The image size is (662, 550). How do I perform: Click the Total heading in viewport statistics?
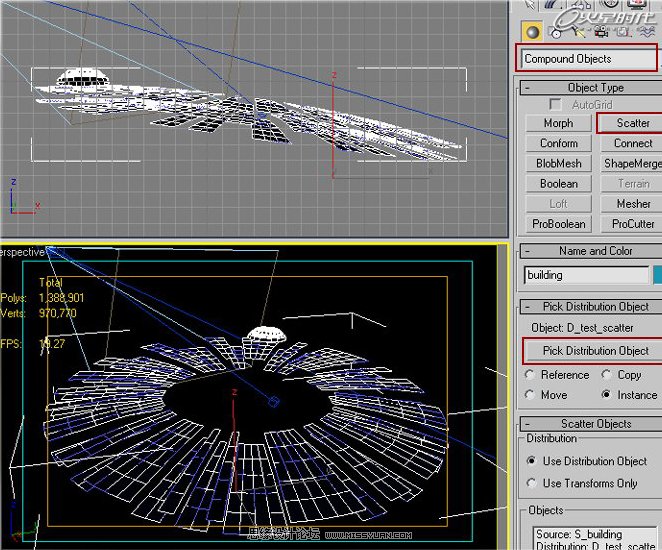click(x=51, y=282)
